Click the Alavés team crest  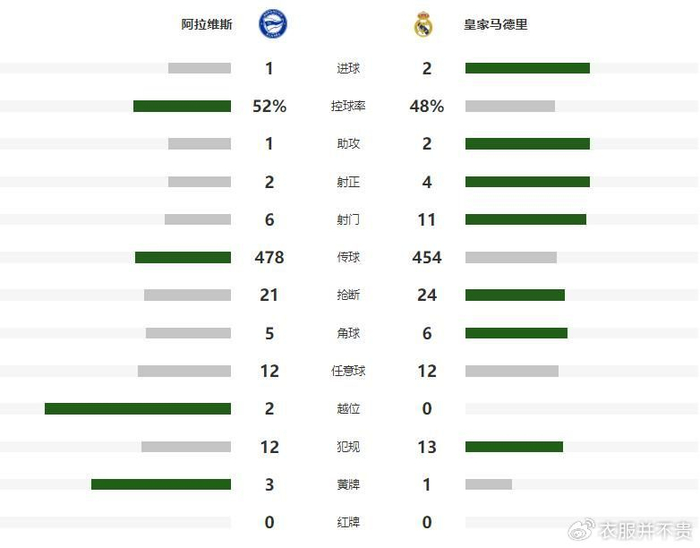coord(271,24)
